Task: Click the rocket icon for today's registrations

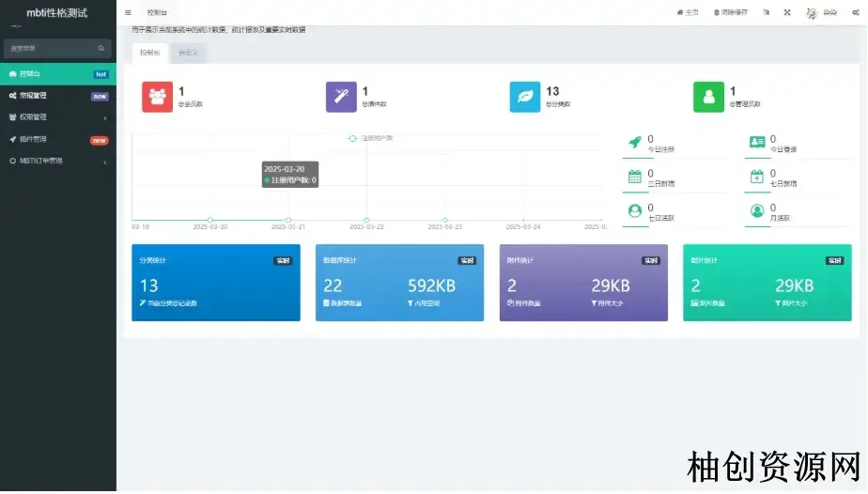Action: click(634, 142)
